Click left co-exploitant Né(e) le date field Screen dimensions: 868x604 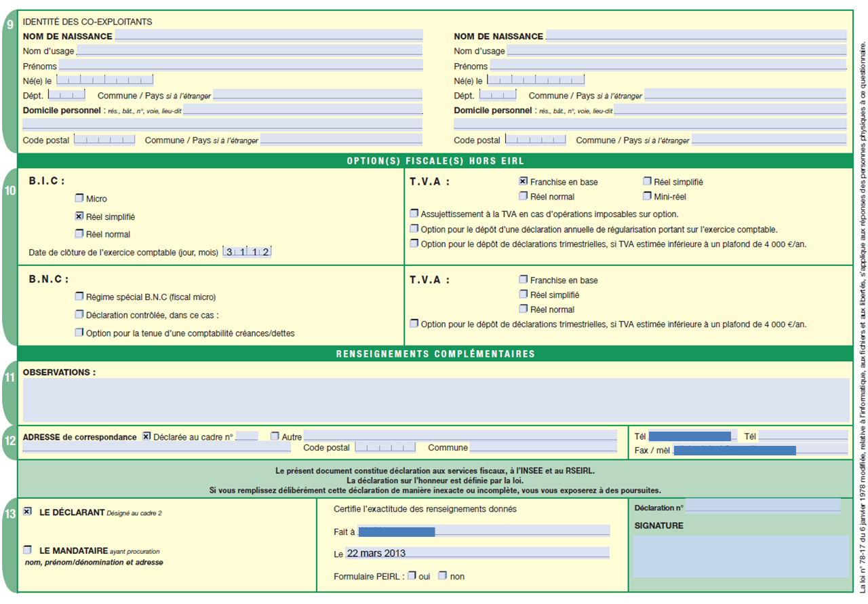[105, 80]
